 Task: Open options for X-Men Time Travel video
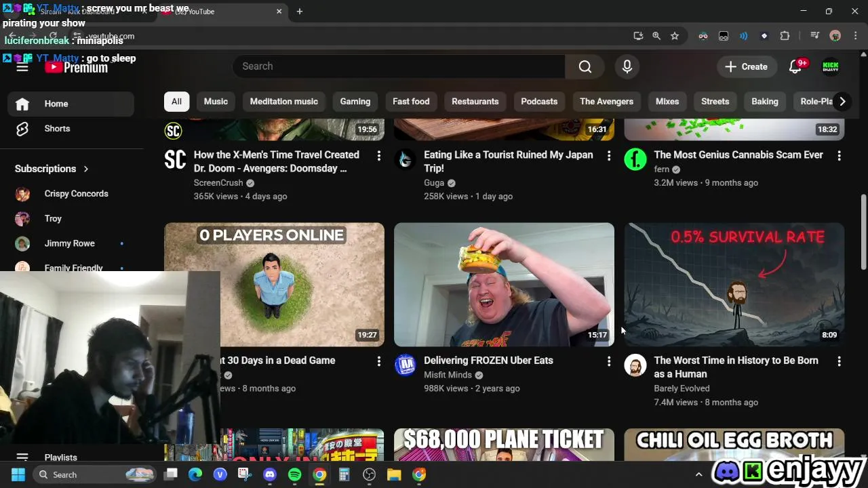pos(378,156)
